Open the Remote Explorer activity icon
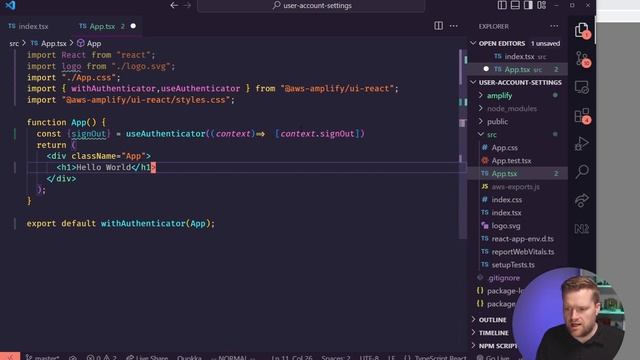This screenshot has width=640, height=360. point(582,87)
